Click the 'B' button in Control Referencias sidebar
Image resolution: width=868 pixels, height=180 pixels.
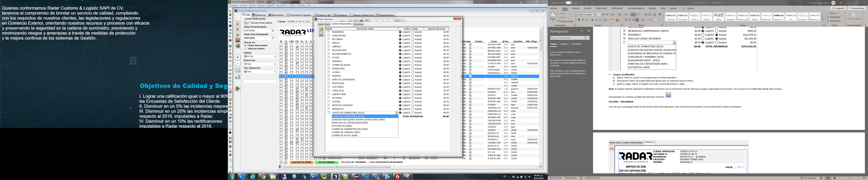(238, 29)
